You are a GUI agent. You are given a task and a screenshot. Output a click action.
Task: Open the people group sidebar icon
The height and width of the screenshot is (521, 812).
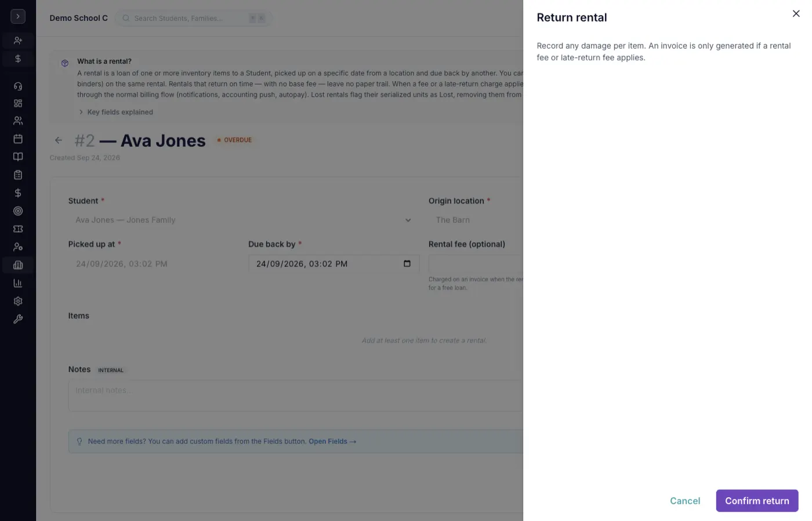click(18, 121)
